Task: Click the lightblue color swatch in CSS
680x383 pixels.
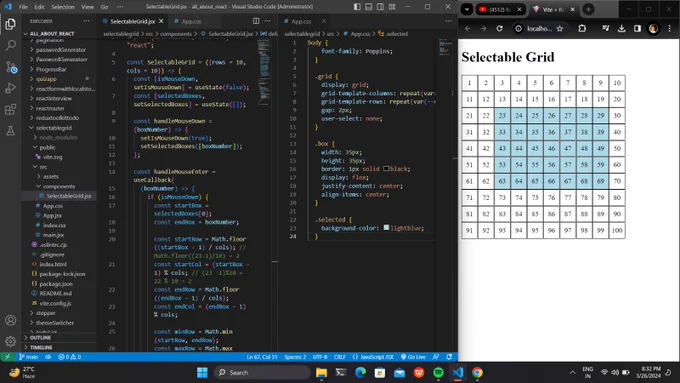Action: click(386, 228)
